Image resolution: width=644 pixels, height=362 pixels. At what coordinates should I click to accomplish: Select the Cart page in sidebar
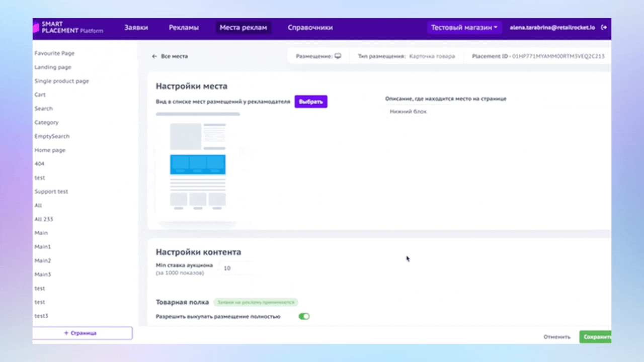pos(40,95)
